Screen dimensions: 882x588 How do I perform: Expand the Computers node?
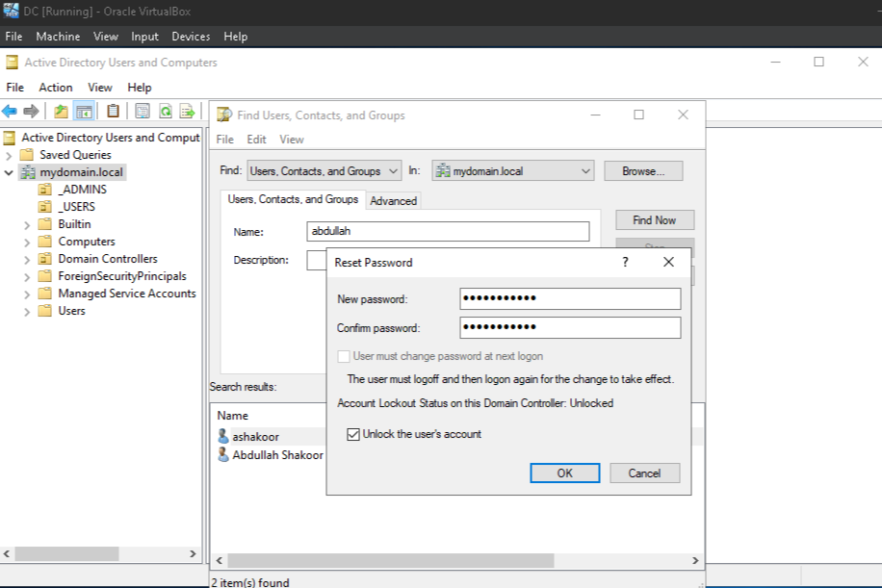pos(27,243)
